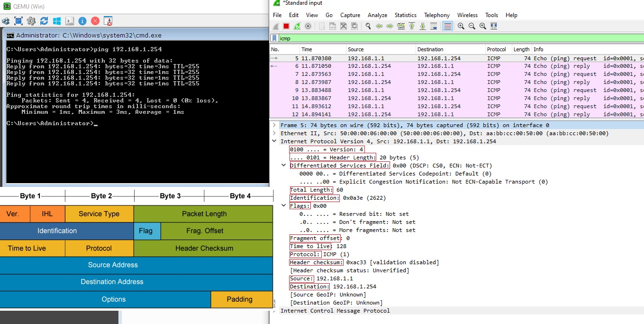Click the QEMU refresh icon in the toolbar
Image resolution: width=644 pixels, height=324 pixels.
(x=45, y=21)
